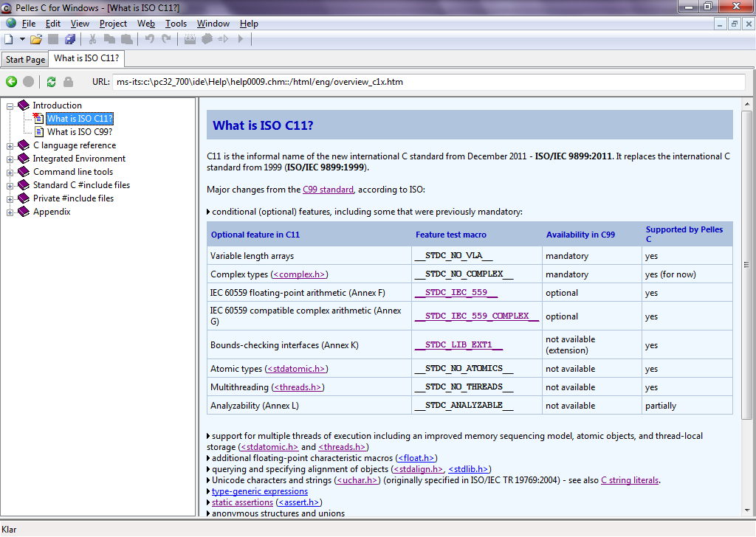This screenshot has width=756, height=537.
Task: Open the Help menu
Action: click(x=249, y=24)
